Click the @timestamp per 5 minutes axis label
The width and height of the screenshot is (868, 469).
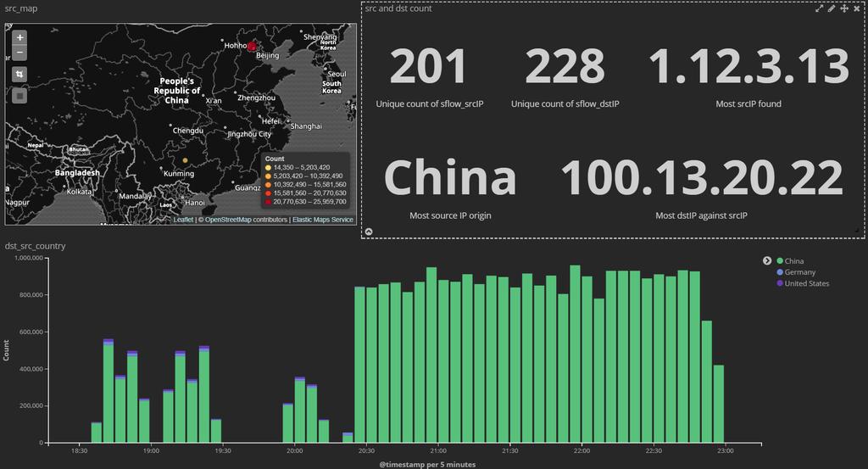(427, 465)
